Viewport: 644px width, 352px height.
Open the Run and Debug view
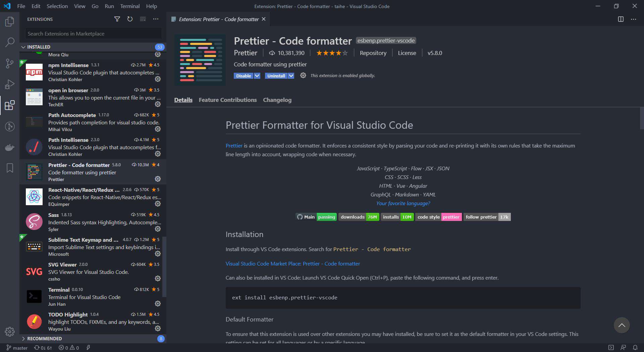point(10,84)
